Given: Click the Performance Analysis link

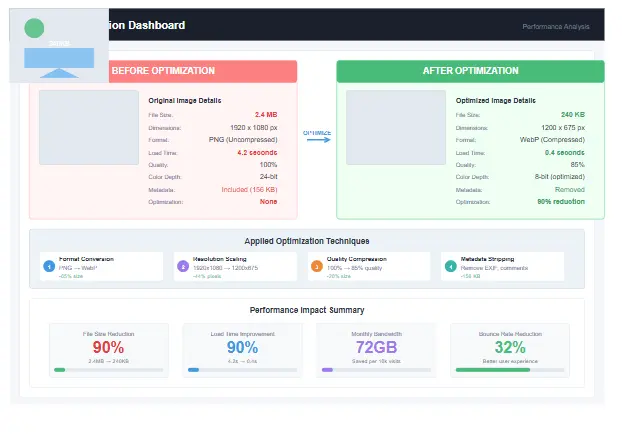Looking at the screenshot, I should 556,26.
